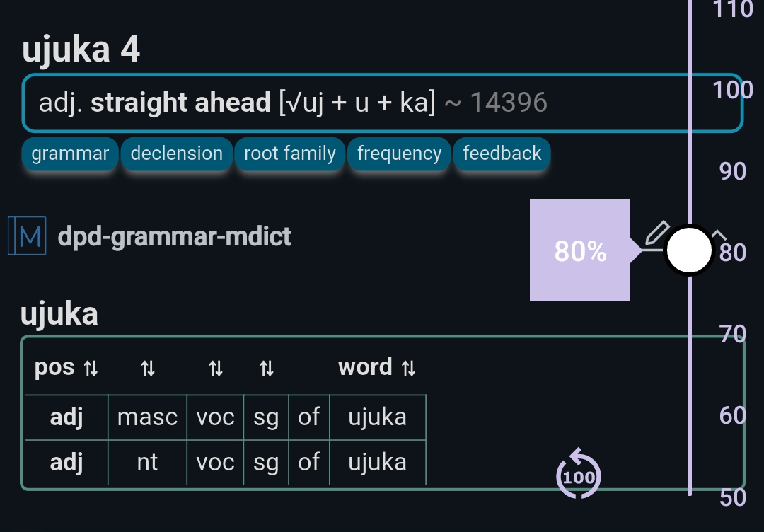The image size is (764, 532).
Task: Click the sort arrows above the voc column
Action: pyautogui.click(x=215, y=369)
